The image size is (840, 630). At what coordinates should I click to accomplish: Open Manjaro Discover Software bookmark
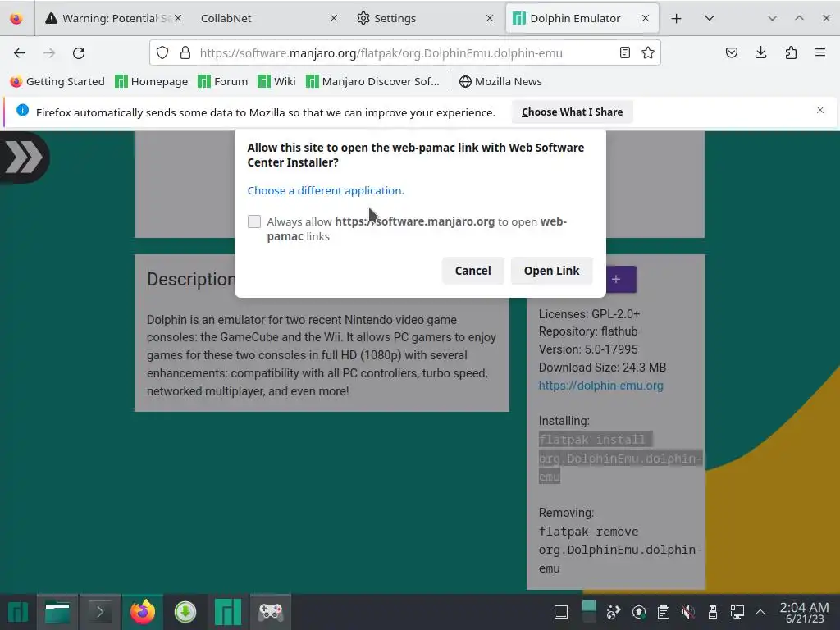(372, 81)
